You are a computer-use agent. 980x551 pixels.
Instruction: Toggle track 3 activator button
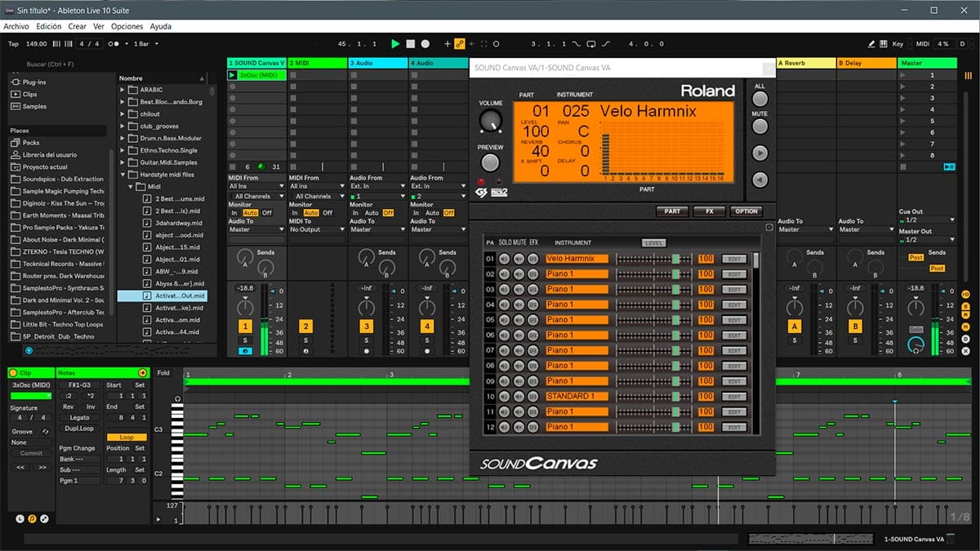tap(366, 327)
